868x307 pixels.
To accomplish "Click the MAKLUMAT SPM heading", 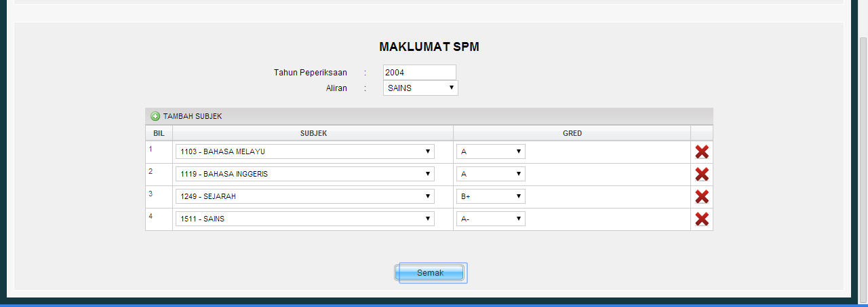I will click(429, 47).
